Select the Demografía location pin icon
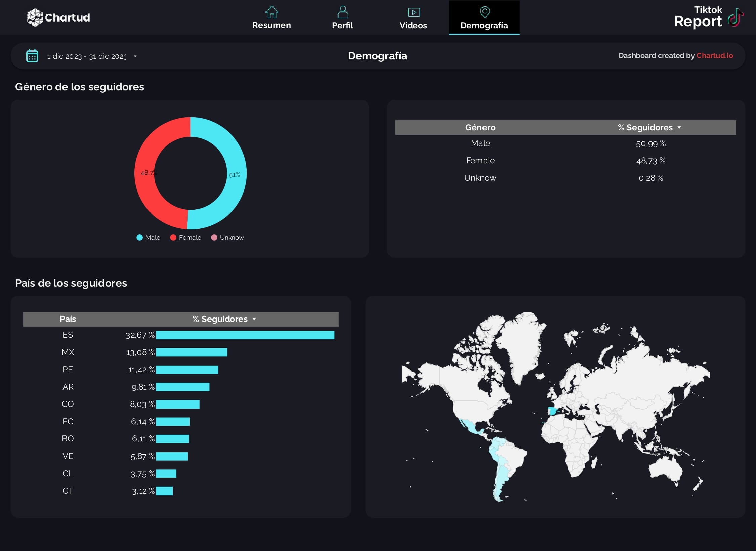This screenshot has width=756, height=551. pyautogui.click(x=484, y=12)
